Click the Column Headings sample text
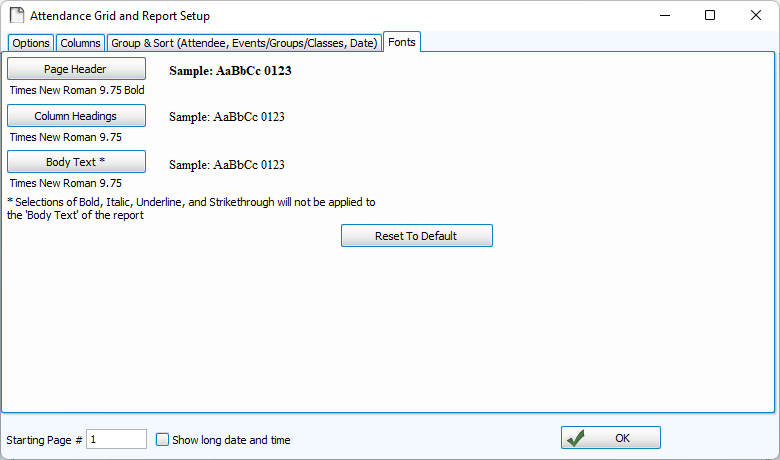780x460 pixels. pyautogui.click(x=227, y=117)
